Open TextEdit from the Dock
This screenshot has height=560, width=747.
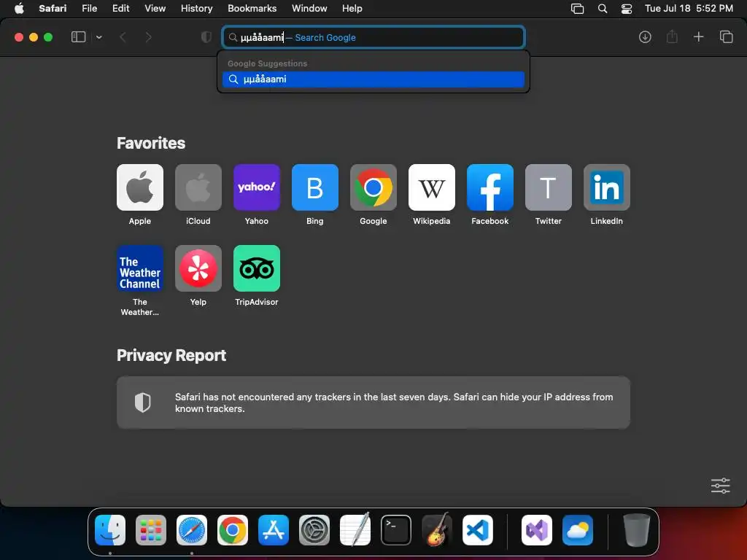[355, 529]
